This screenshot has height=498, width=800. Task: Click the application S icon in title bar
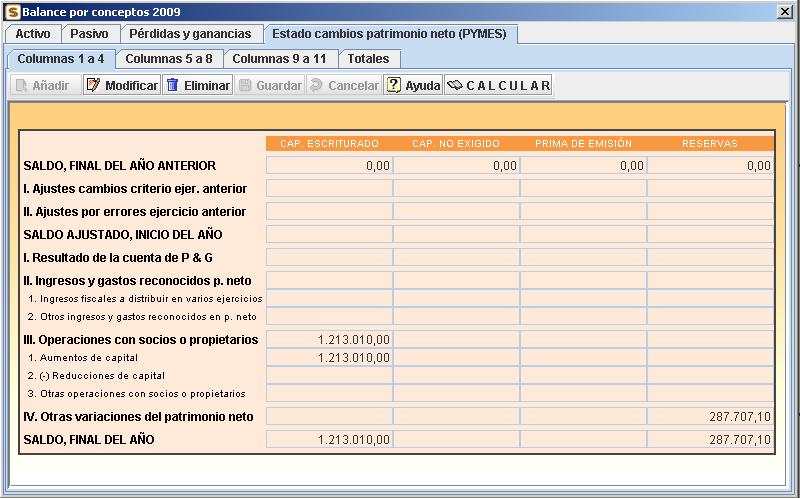click(13, 12)
